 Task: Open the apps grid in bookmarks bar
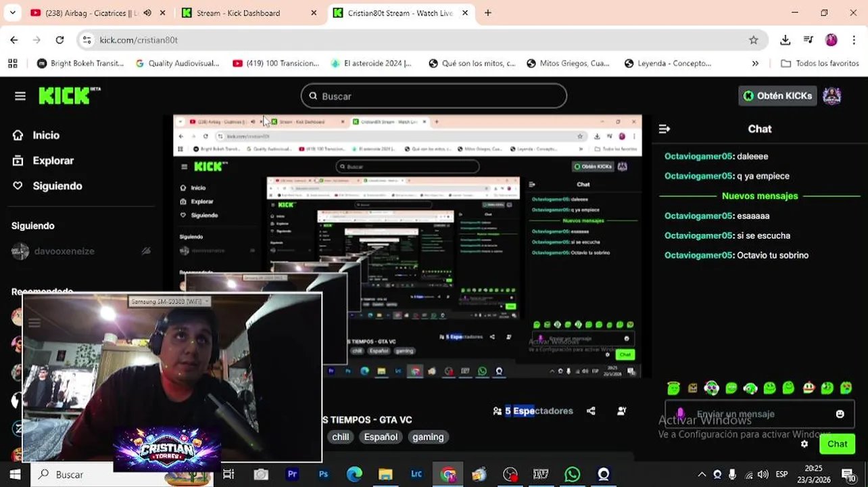coord(12,63)
